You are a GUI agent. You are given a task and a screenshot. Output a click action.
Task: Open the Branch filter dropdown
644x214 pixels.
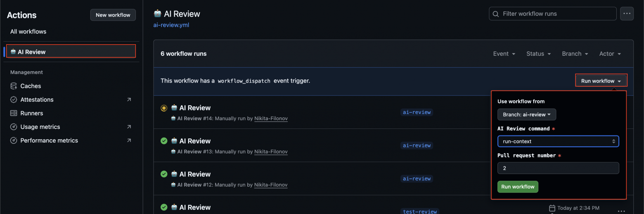pyautogui.click(x=575, y=54)
